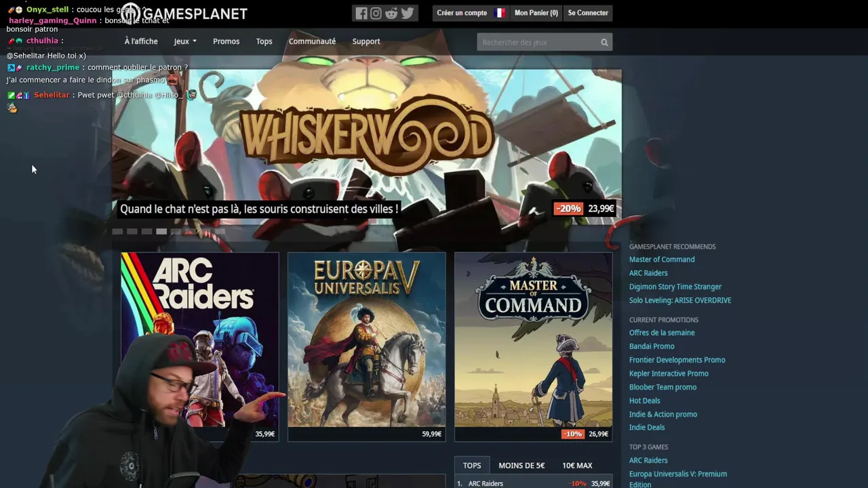
Task: Open the Europa Universalis V game card
Action: click(x=366, y=346)
